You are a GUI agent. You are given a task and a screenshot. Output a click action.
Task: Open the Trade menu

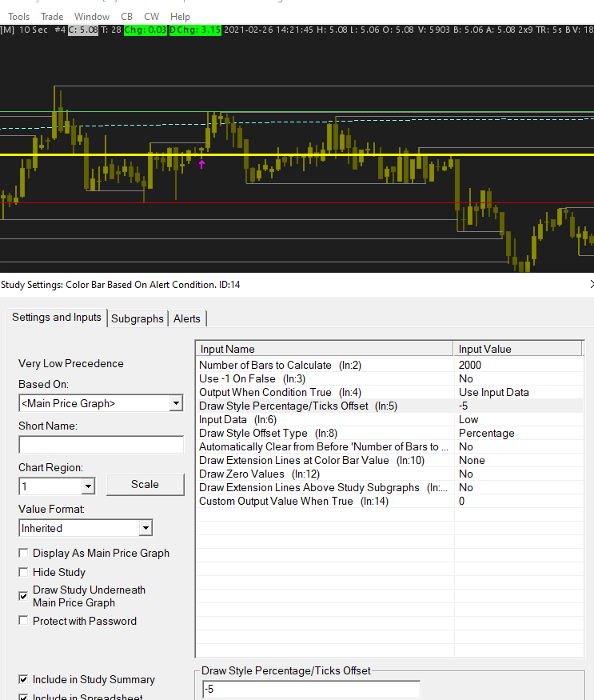(52, 17)
